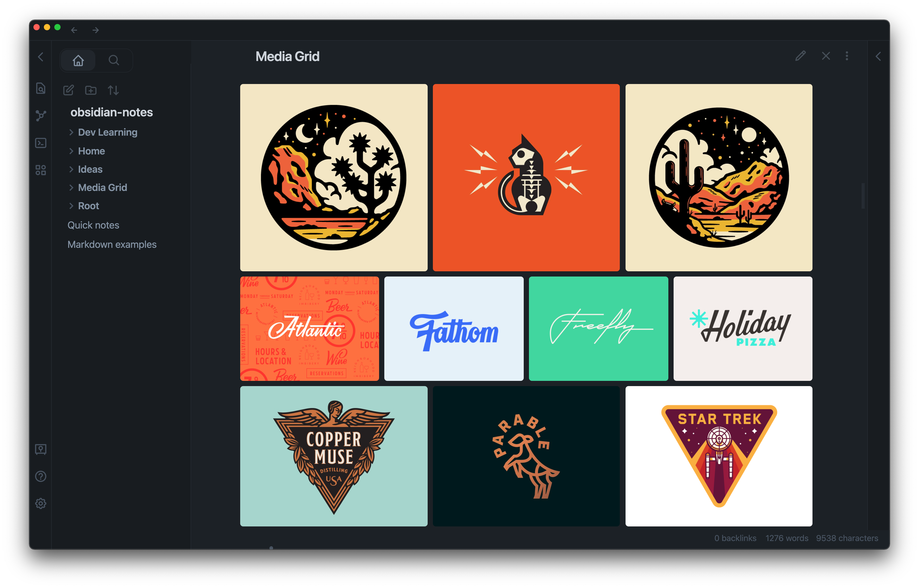Click the edit pencil icon in toolbar
Viewport: 919px width, 588px height.
pyautogui.click(x=800, y=56)
